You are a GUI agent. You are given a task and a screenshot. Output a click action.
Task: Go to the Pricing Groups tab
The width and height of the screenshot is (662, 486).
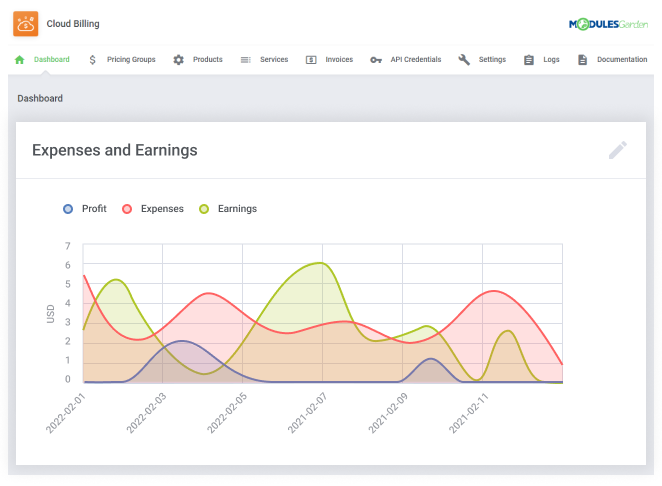click(131, 60)
